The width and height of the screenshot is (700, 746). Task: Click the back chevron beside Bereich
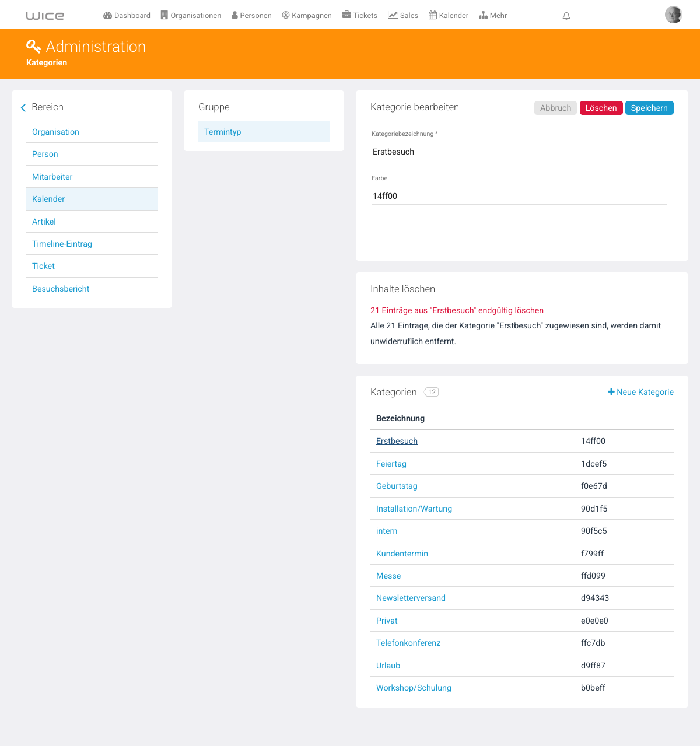coord(23,107)
